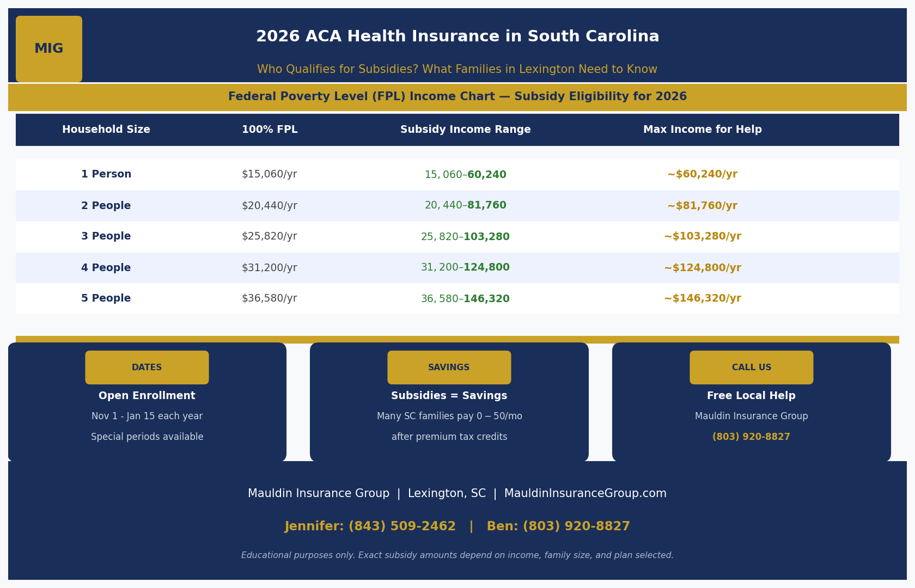Click the SAVINGS badge

coord(449,367)
